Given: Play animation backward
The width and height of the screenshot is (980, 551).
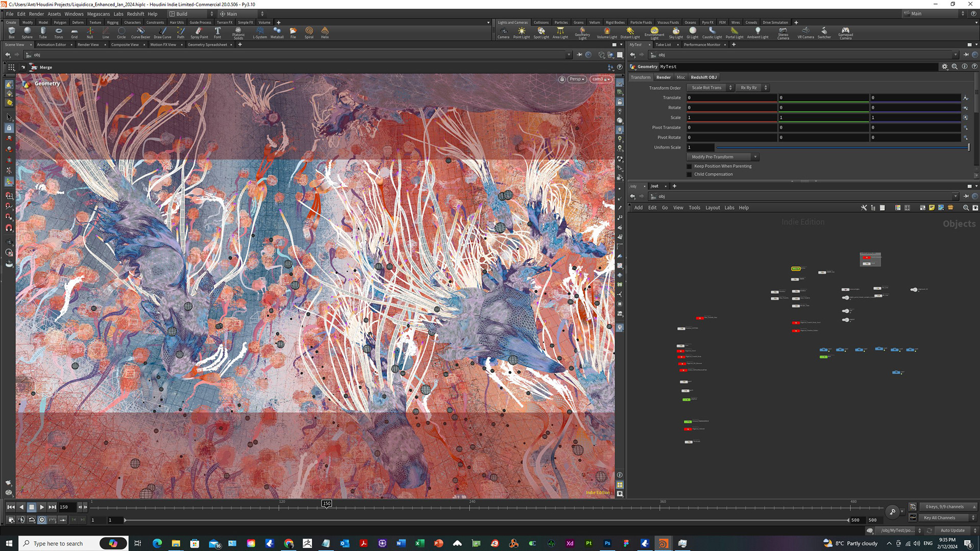Looking at the screenshot, I should coord(21,507).
